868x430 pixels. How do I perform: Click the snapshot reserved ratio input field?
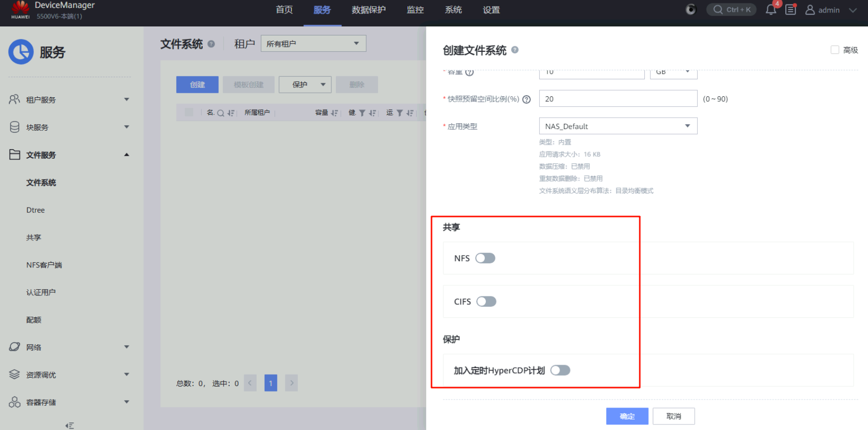coord(618,99)
